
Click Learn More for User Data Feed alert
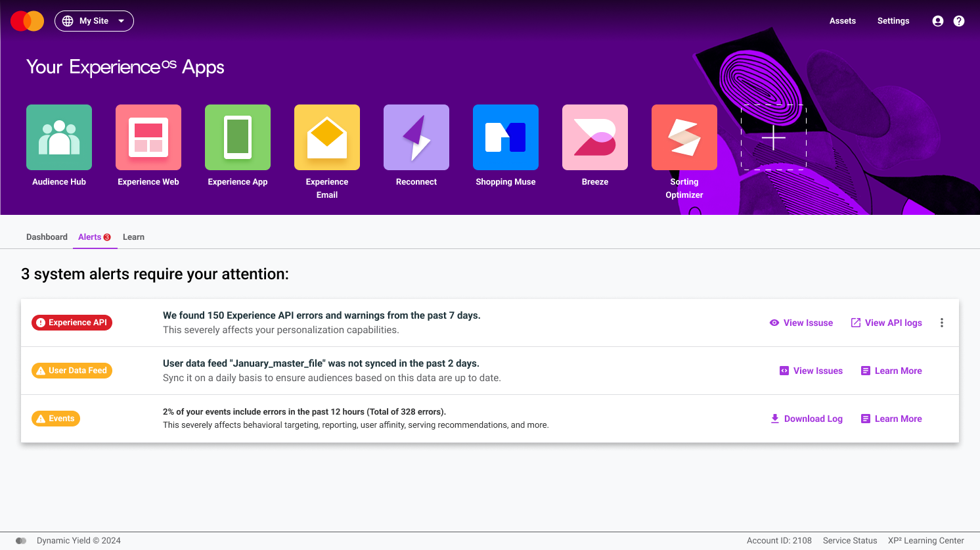coord(891,371)
